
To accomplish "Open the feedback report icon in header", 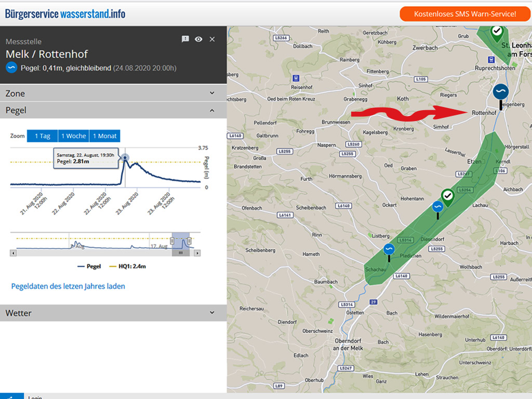I will [185, 39].
